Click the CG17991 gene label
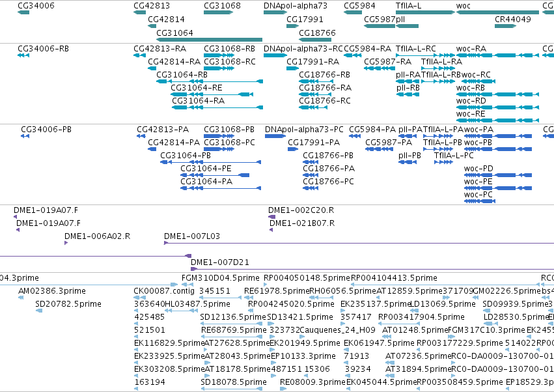554x392 pixels. point(305,19)
